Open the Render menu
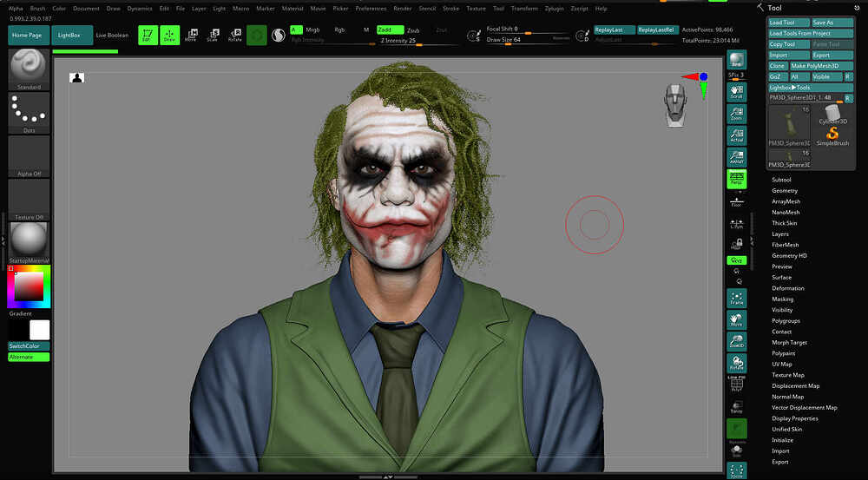This screenshot has width=868, height=480. point(402,9)
